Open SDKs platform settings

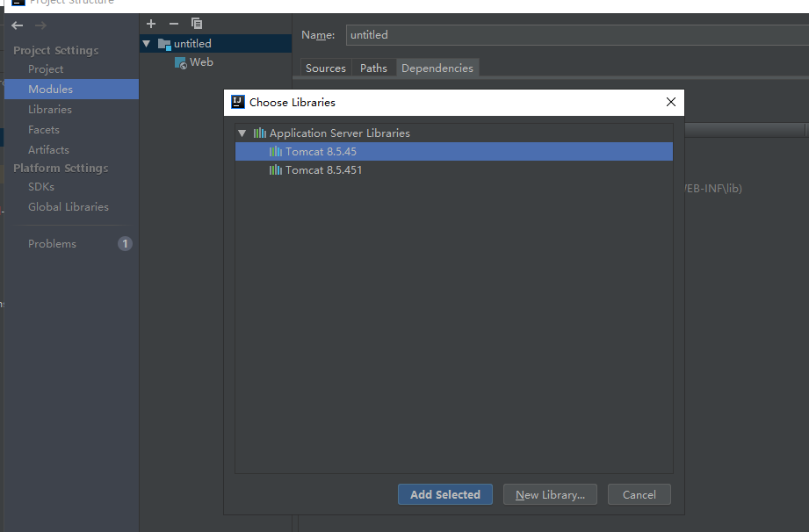(71, 187)
